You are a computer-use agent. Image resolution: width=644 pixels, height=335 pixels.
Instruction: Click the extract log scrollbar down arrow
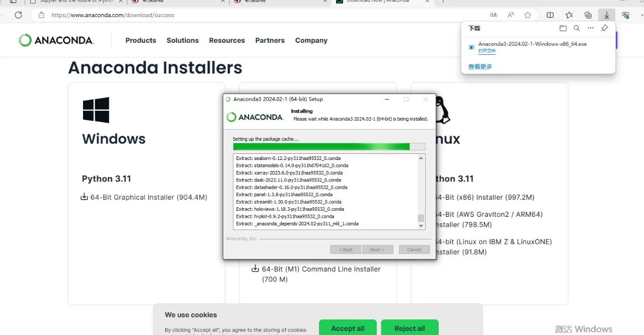421,226
